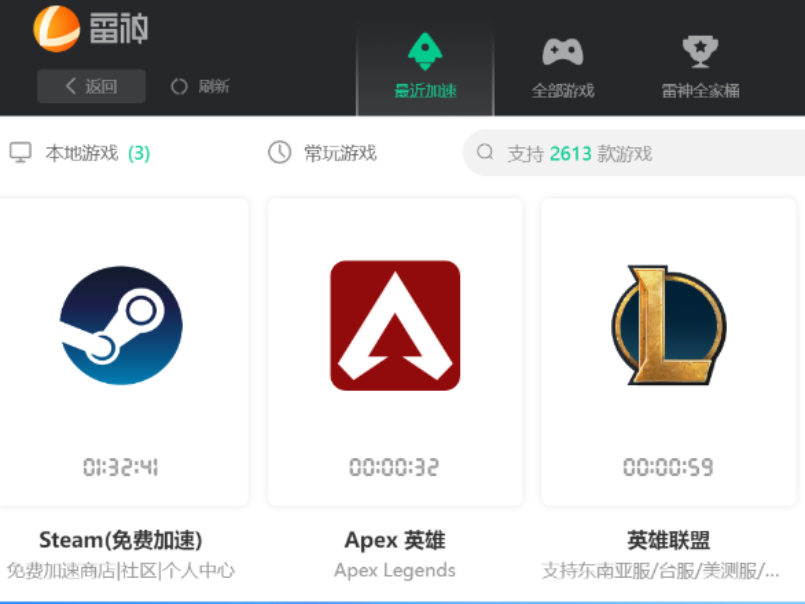The width and height of the screenshot is (805, 604).
Task: Click the refresh circle icon
Action: 179,86
